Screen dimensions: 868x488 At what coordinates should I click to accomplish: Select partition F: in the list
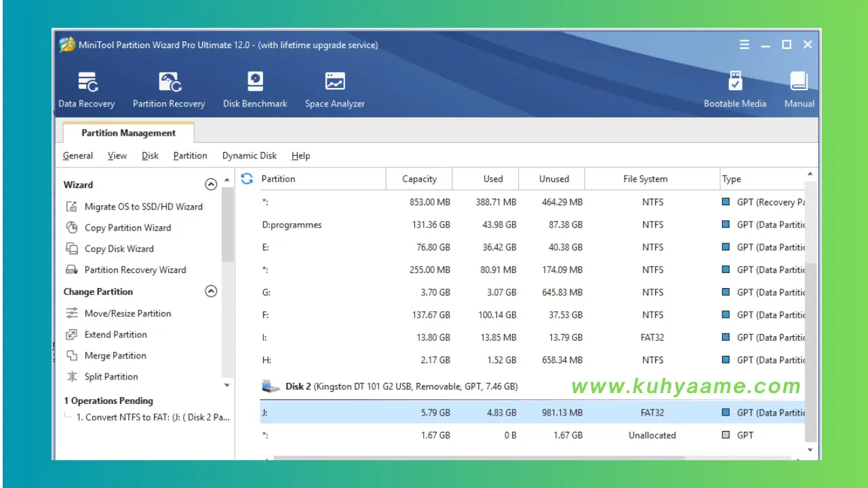click(x=532, y=314)
